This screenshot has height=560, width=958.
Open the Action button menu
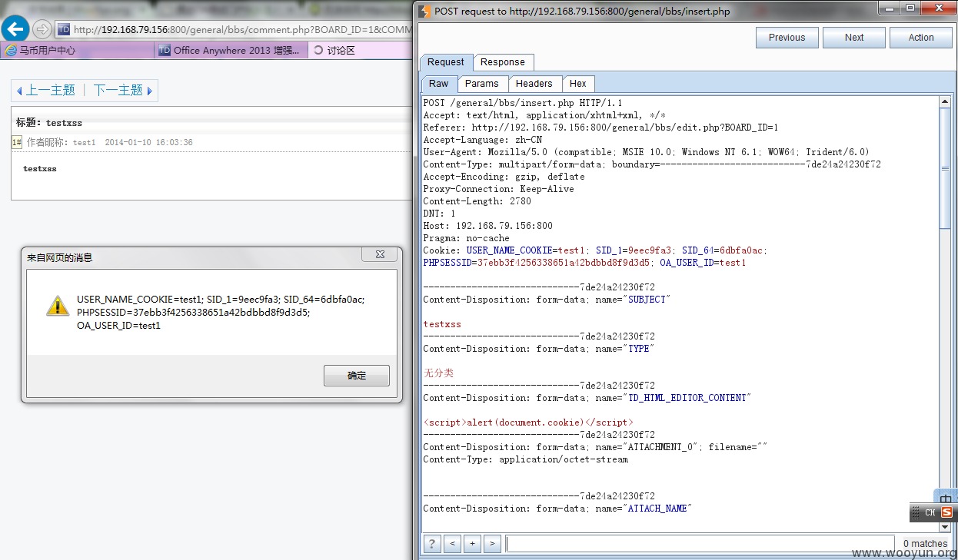(921, 38)
